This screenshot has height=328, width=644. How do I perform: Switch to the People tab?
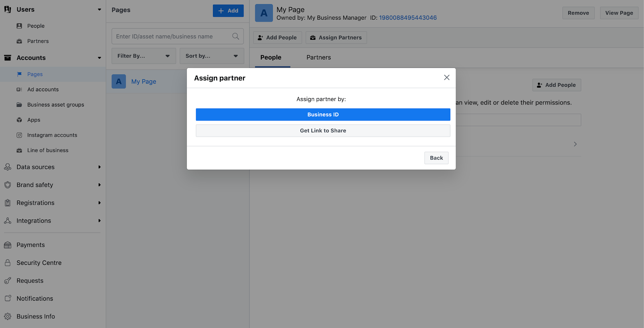(x=271, y=57)
